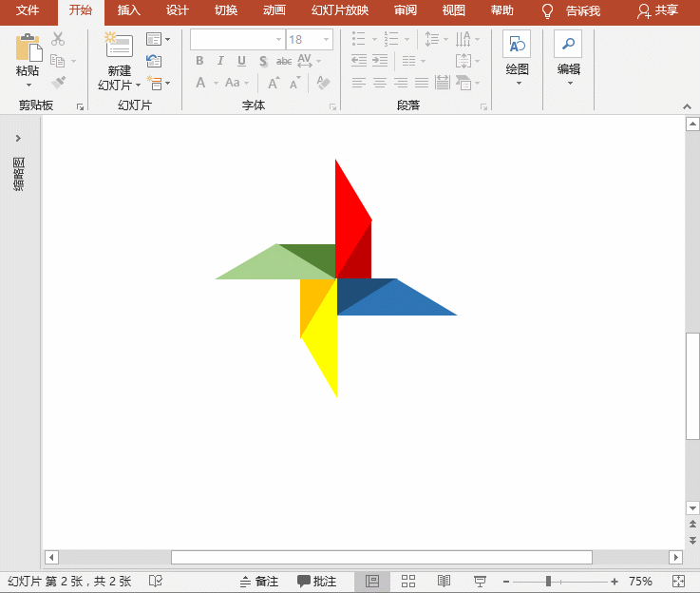Switch to the Slide Show tab
Screen dimensions: 700x593
tap(340, 10)
